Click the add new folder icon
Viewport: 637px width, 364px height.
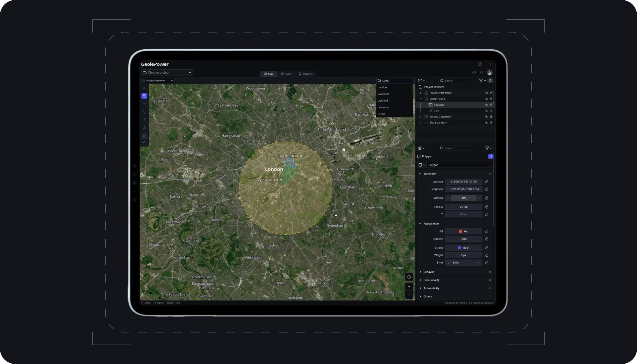[x=491, y=81]
